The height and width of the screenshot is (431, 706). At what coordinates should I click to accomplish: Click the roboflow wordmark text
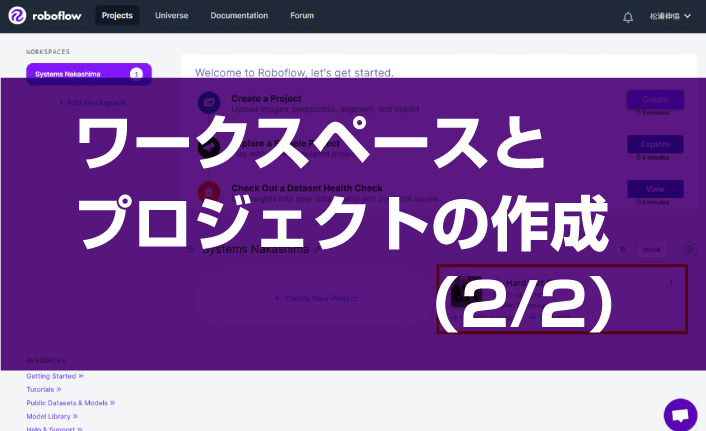[57, 16]
